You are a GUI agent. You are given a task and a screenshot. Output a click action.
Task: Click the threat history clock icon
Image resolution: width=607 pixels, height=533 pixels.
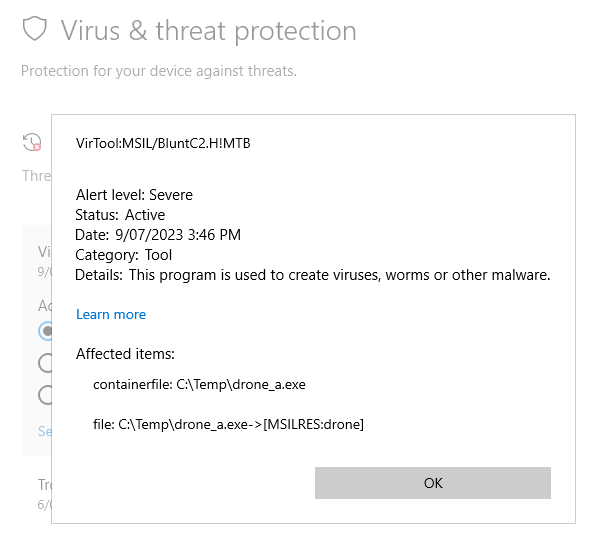tap(32, 142)
